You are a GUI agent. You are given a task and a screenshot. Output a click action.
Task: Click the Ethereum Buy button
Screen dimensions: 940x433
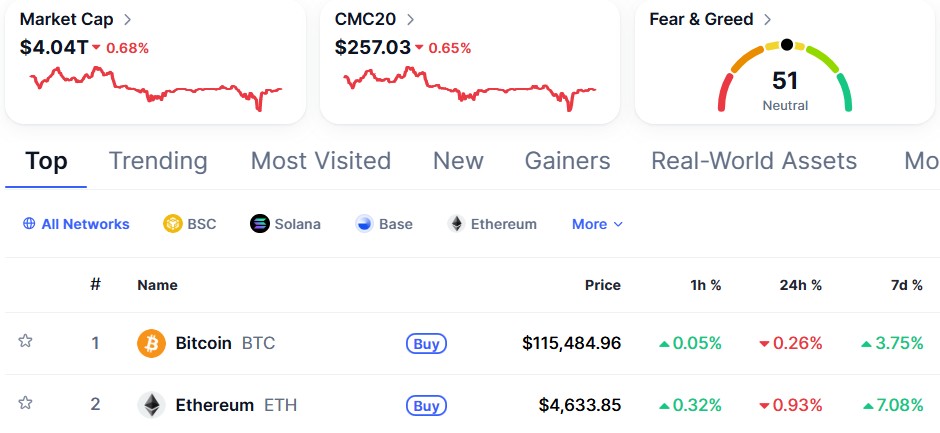(426, 406)
